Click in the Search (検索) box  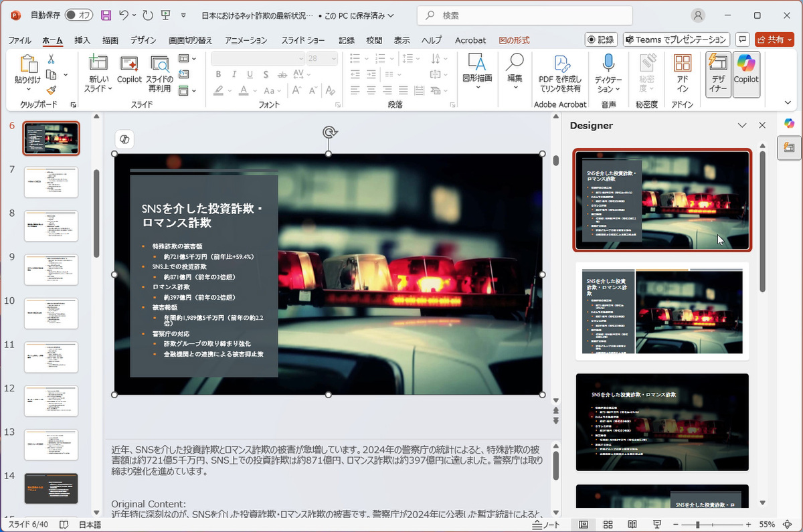pos(525,15)
